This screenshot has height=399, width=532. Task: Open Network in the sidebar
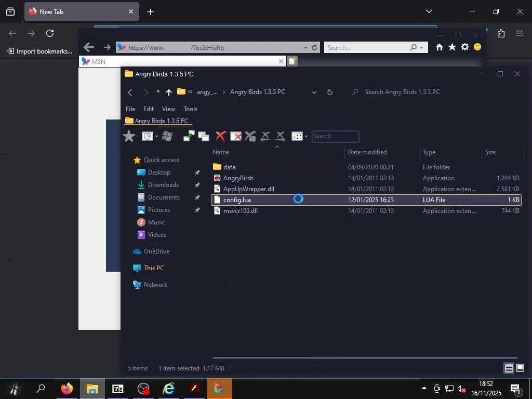(x=150, y=285)
